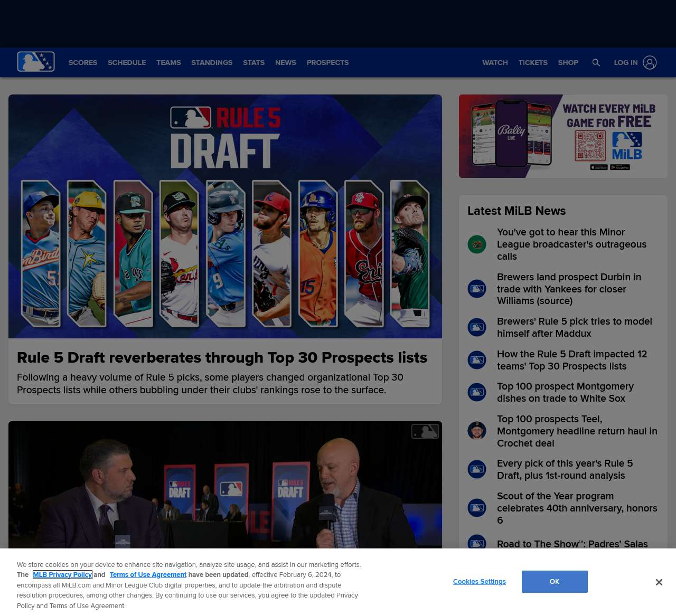This screenshot has width=676, height=616.
Task: Open Rule 5 Draft reverberates headline
Action: pos(222,357)
